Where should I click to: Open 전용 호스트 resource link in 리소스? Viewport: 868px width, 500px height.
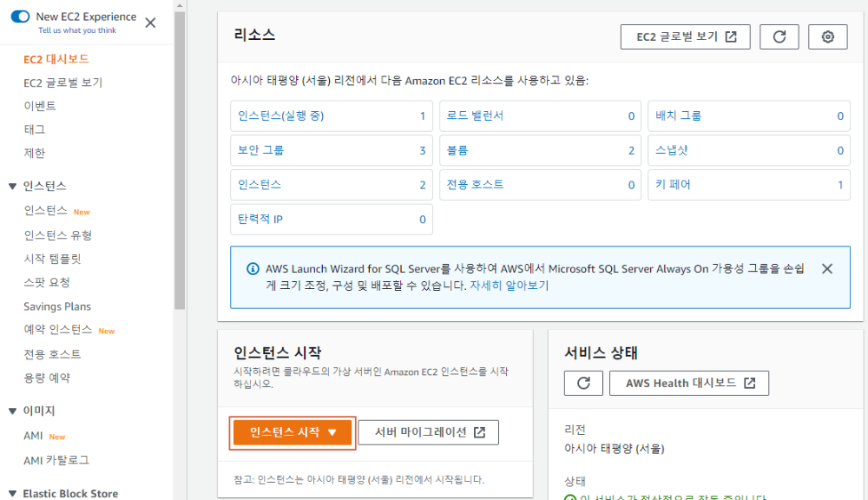475,184
